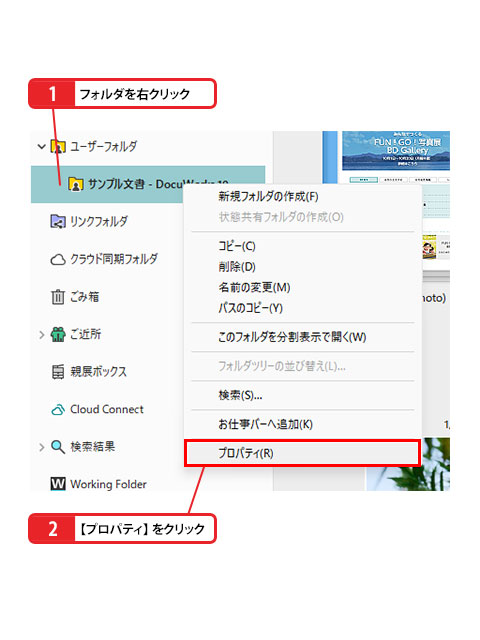The width and height of the screenshot is (480, 640).
Task: Click the ユーザーフォルダ folder icon
Action: click(x=58, y=146)
